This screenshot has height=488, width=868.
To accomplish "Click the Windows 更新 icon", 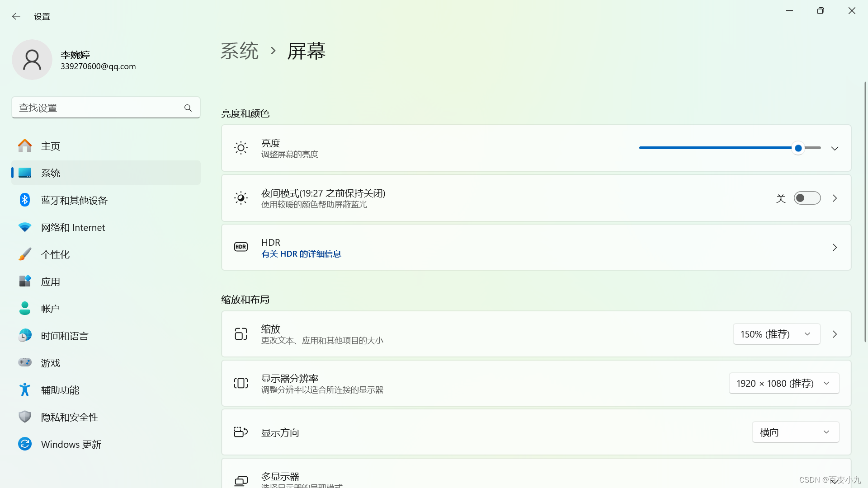I will [x=25, y=444].
